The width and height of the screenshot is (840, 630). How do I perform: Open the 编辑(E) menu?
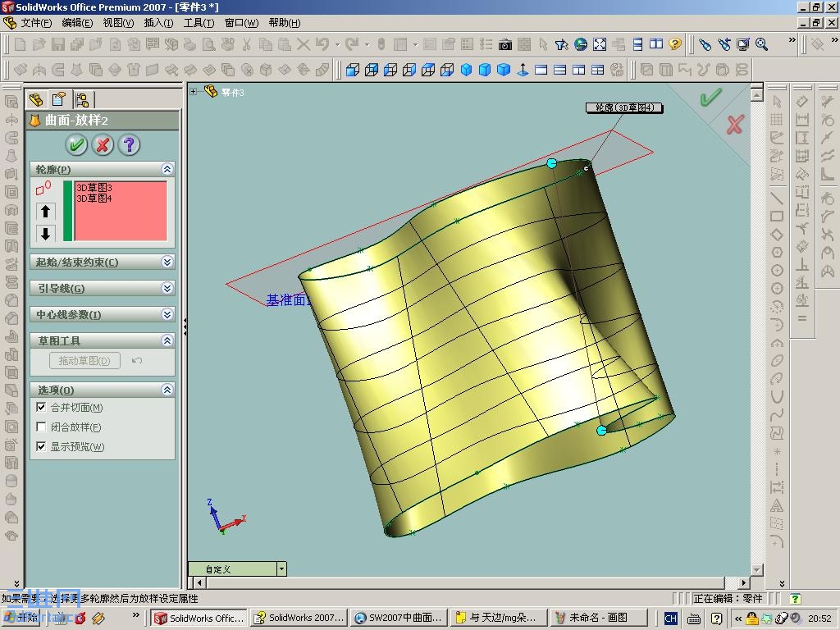click(x=77, y=23)
